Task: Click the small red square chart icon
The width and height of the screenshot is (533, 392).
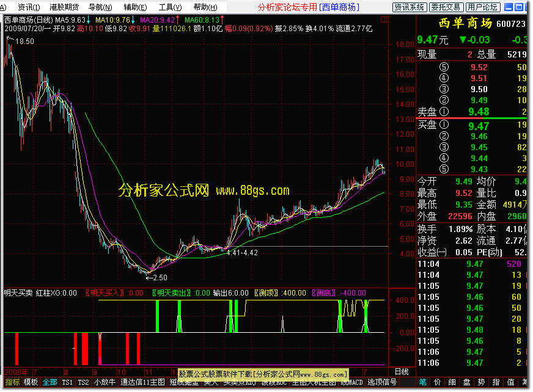Action: click(x=383, y=20)
